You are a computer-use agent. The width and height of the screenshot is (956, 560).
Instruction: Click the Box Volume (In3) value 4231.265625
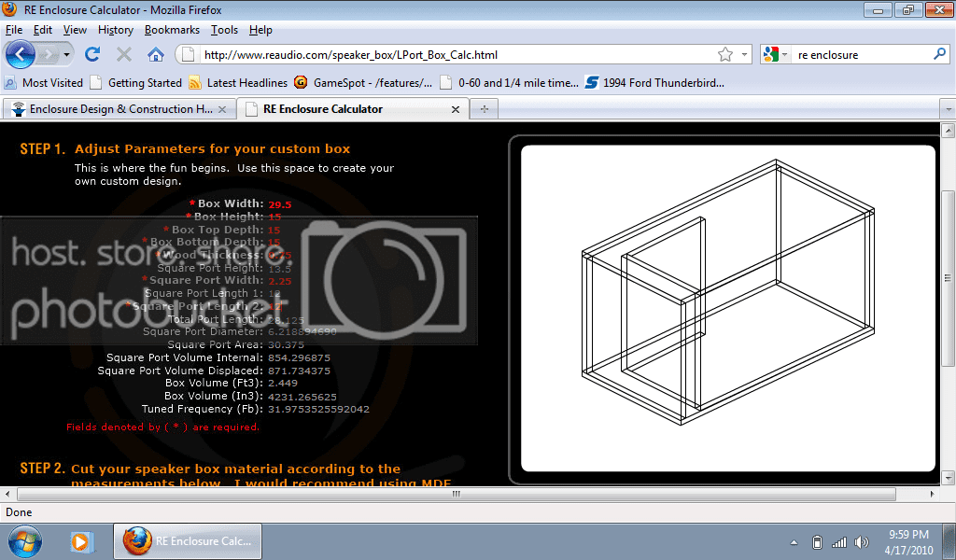(x=302, y=397)
